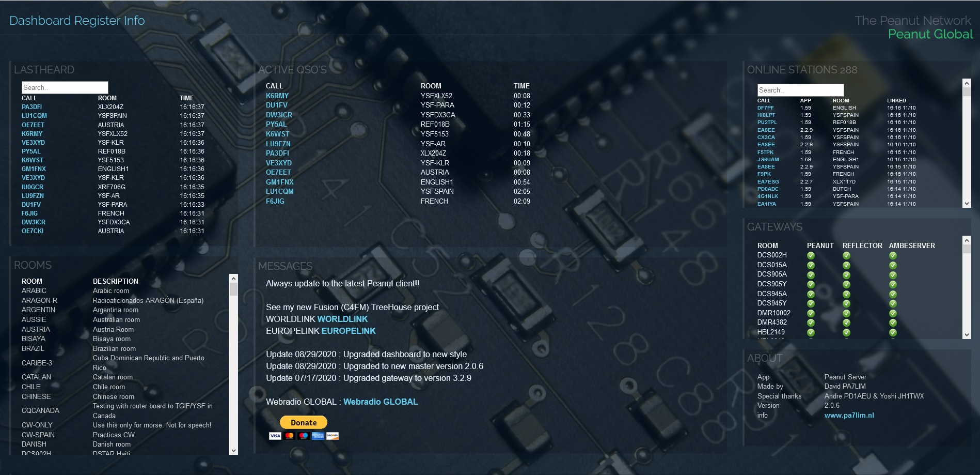Click DMR4382 Reflector status check icon
This screenshot has height=475, width=980.
[x=846, y=323]
